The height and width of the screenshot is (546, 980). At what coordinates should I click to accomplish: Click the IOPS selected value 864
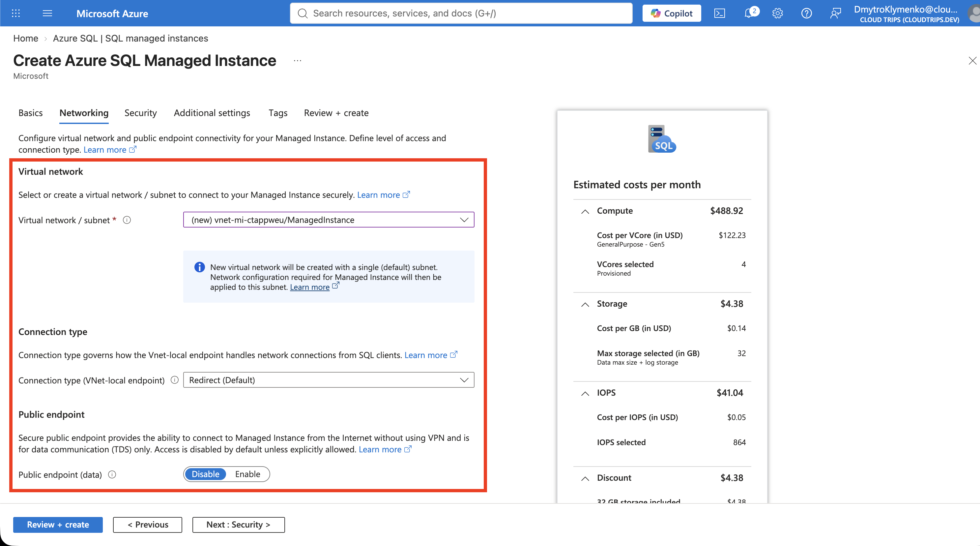click(739, 442)
